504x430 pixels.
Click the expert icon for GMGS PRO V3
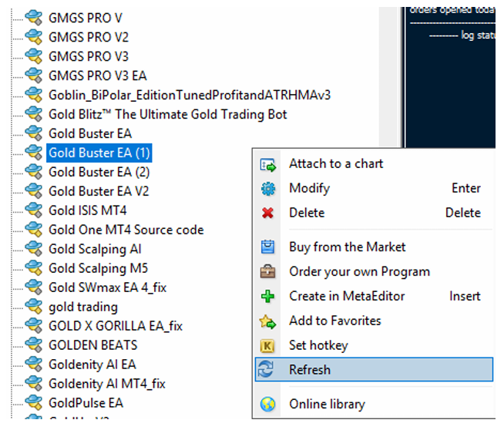pyautogui.click(x=34, y=56)
